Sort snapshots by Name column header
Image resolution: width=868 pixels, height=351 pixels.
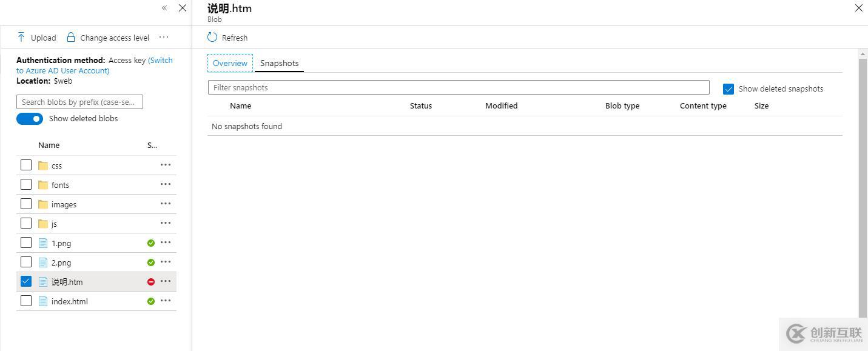[x=241, y=105]
